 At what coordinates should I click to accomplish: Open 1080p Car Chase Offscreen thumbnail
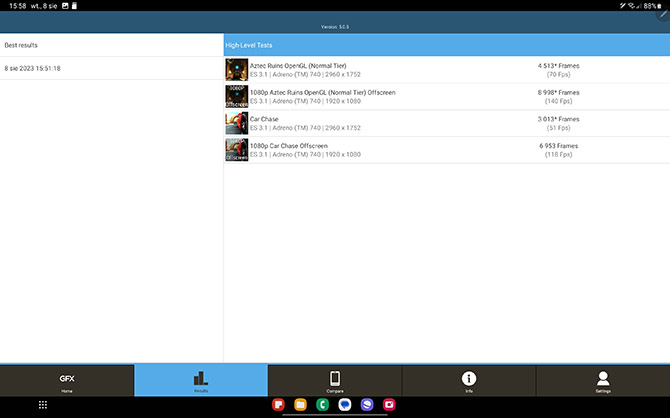pyautogui.click(x=237, y=150)
